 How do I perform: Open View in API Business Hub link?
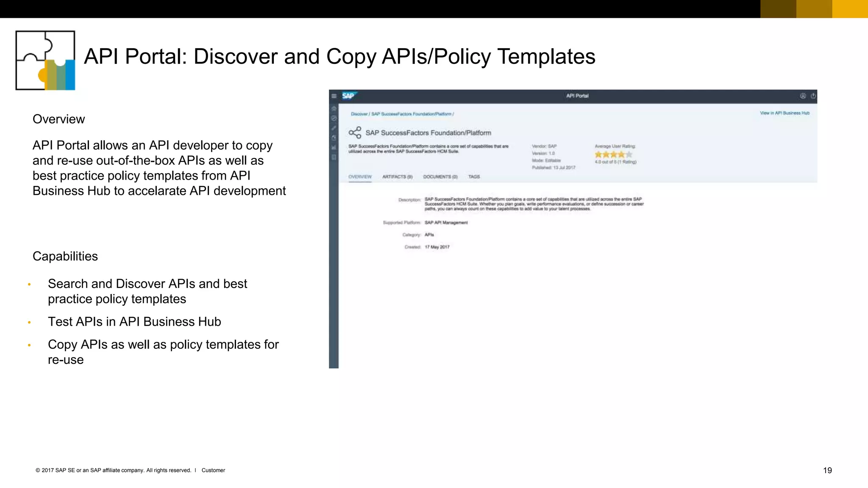pyautogui.click(x=785, y=113)
